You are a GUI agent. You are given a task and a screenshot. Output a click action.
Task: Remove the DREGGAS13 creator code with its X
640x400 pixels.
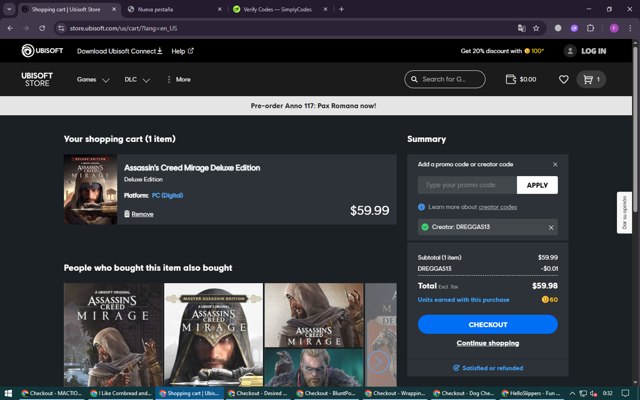coord(551,227)
